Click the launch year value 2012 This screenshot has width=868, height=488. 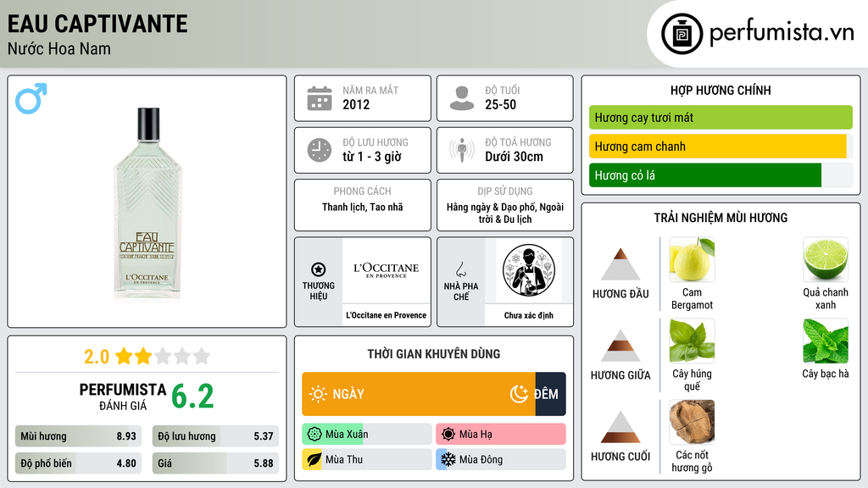click(356, 104)
